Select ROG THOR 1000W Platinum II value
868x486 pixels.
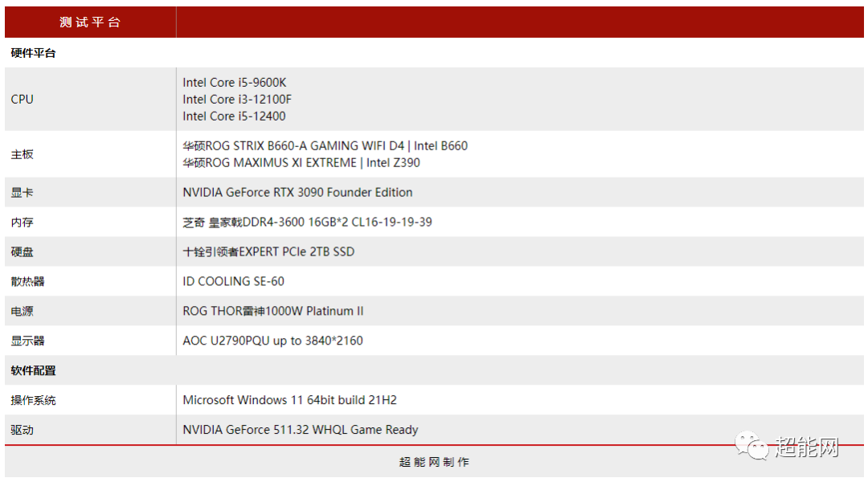(273, 311)
